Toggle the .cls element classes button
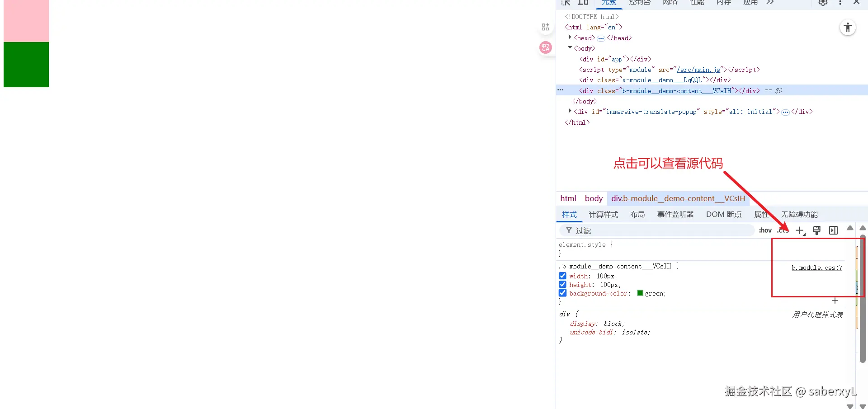868x409 pixels. 783,230
